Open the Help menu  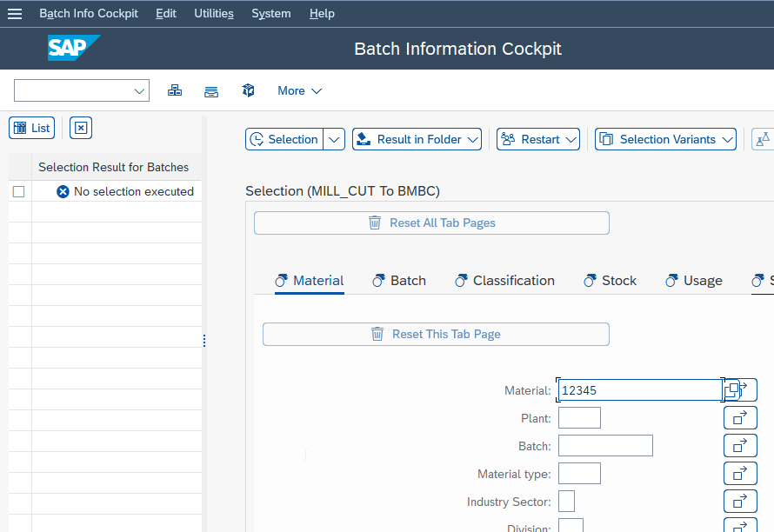[x=322, y=13]
